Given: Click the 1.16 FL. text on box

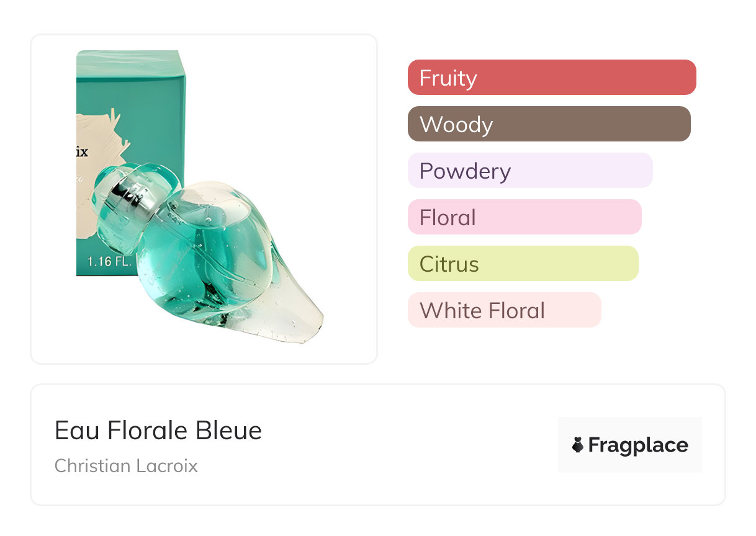Looking at the screenshot, I should 109,261.
